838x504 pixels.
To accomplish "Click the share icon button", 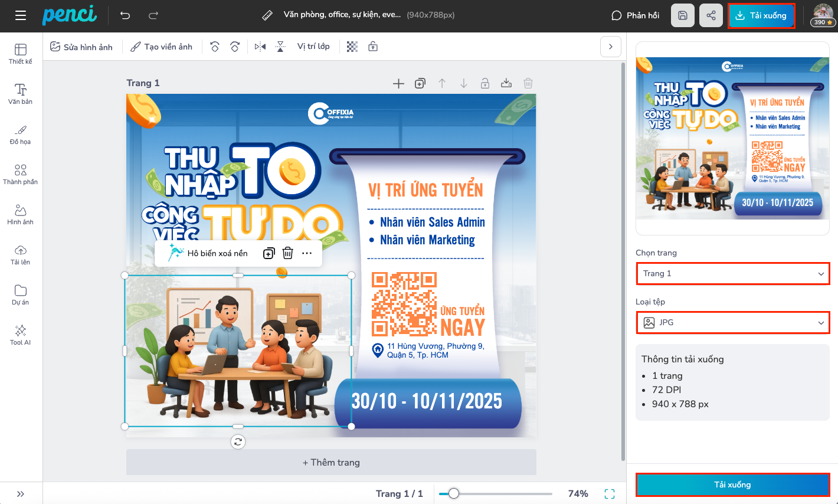I will coord(711,15).
